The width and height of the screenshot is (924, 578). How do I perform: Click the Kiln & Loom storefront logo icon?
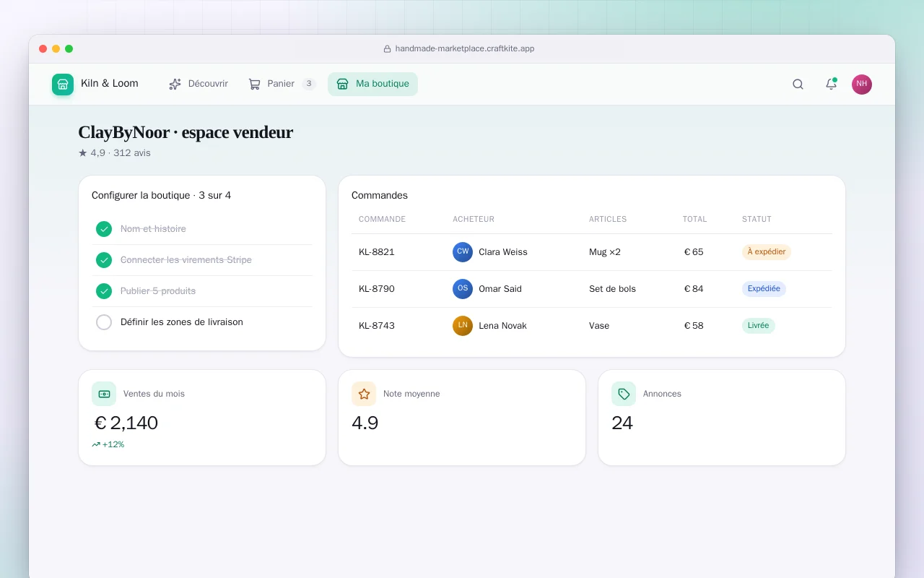click(x=63, y=85)
